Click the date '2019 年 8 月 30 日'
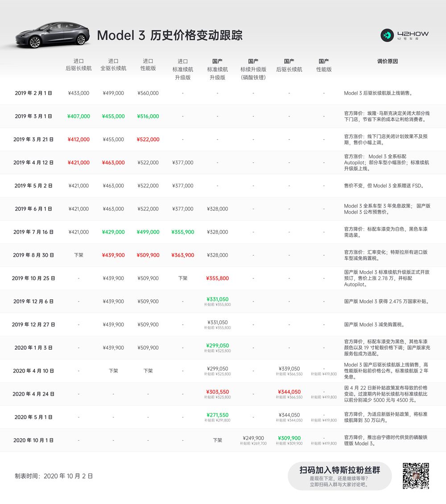Viewport: 446px width, 504px height. click(33, 255)
